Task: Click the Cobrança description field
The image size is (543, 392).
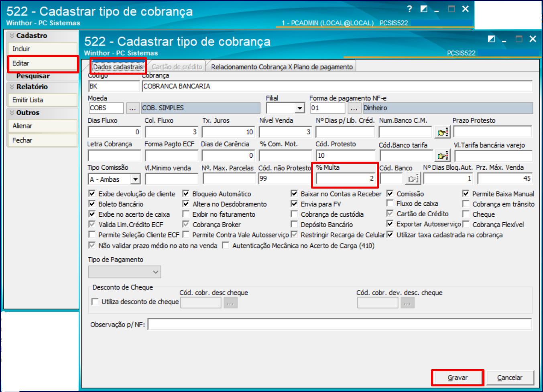Action: pos(337,86)
